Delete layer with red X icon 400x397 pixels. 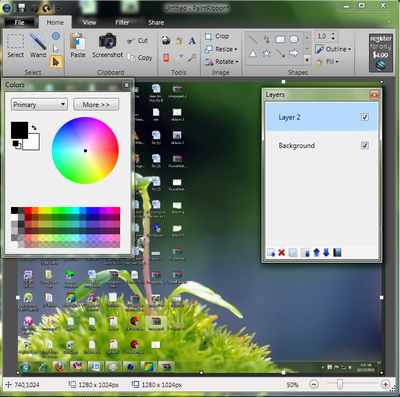[x=282, y=253]
